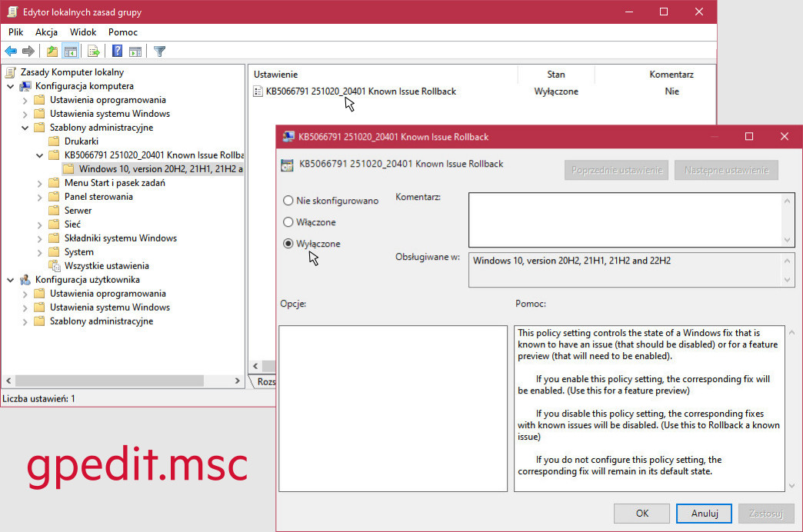Click the Konfiguracja komputera computer icon
The image size is (803, 532).
tap(25, 86)
